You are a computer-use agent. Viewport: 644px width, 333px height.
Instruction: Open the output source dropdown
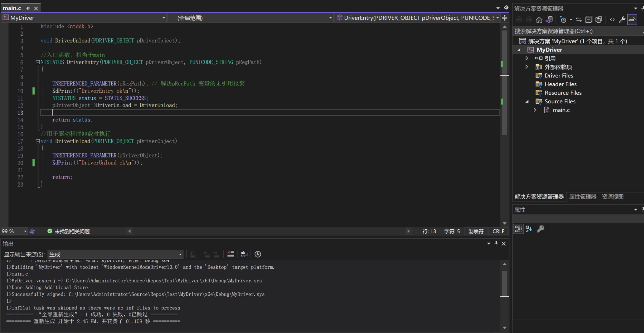tap(180, 254)
